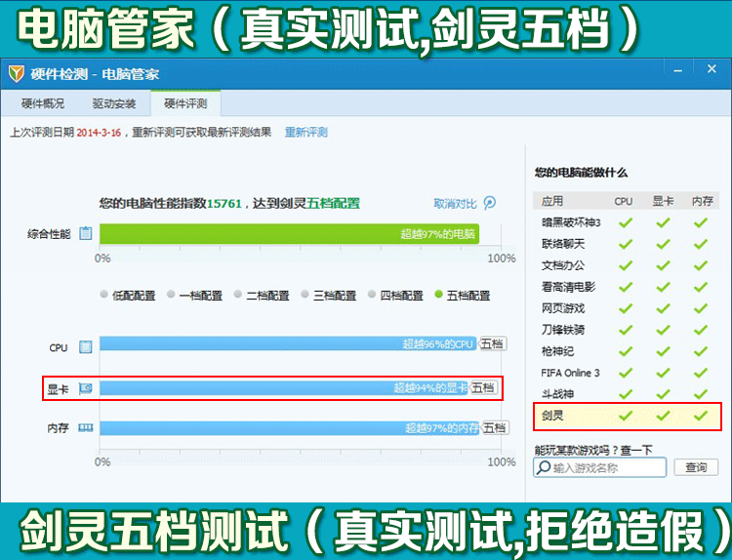732x560 pixels.
Task: Click the 内存 performance bar
Action: pos(290,428)
